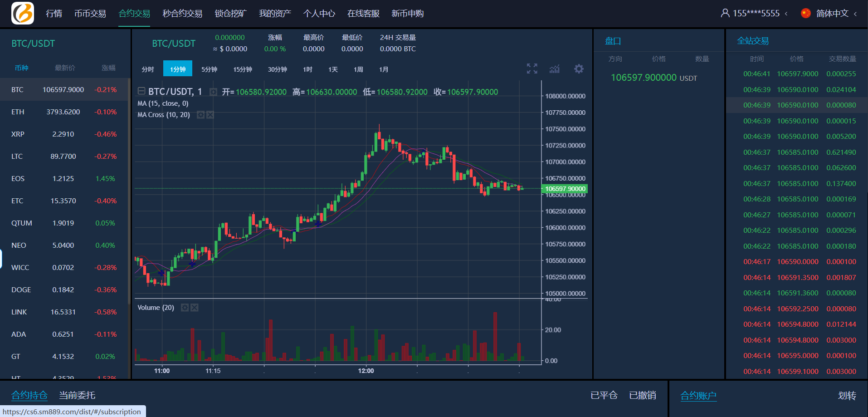Screen dimensions: 868x417
Task: Open chart settings gear
Action: pos(579,69)
